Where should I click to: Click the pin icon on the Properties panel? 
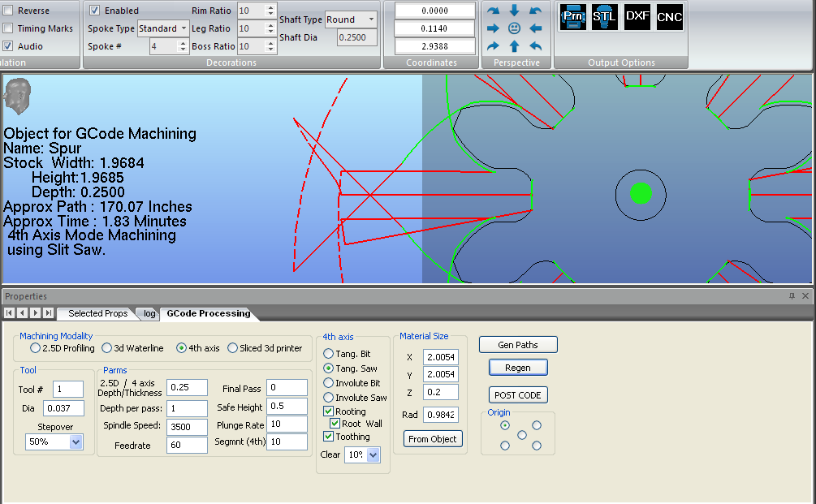pos(792,296)
